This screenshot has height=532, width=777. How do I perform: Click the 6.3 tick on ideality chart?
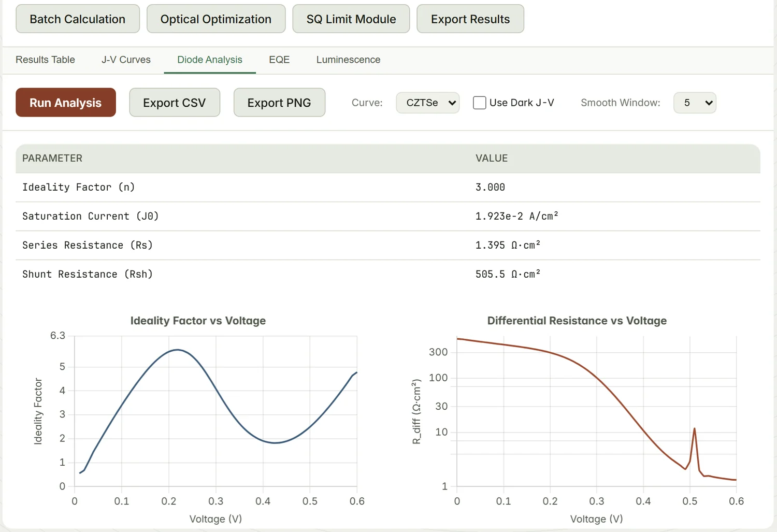tap(57, 336)
